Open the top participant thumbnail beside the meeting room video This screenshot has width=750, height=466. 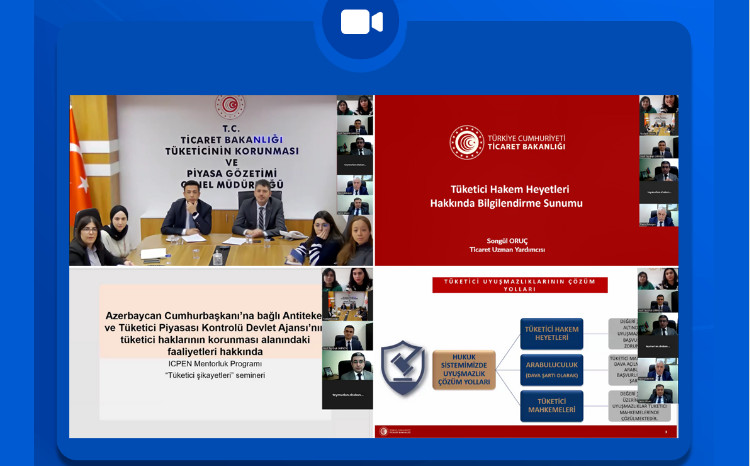[x=355, y=105]
